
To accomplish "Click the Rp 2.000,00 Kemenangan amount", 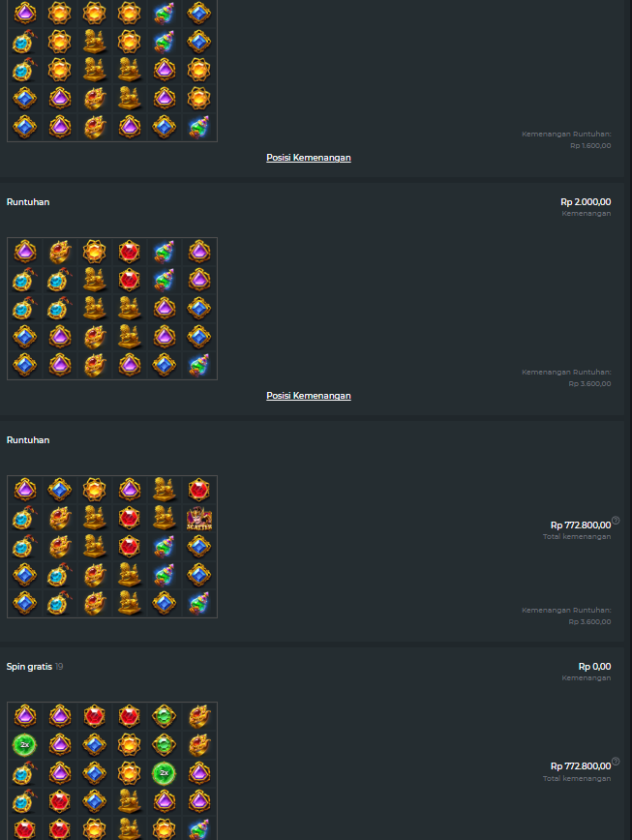I will point(586,202).
